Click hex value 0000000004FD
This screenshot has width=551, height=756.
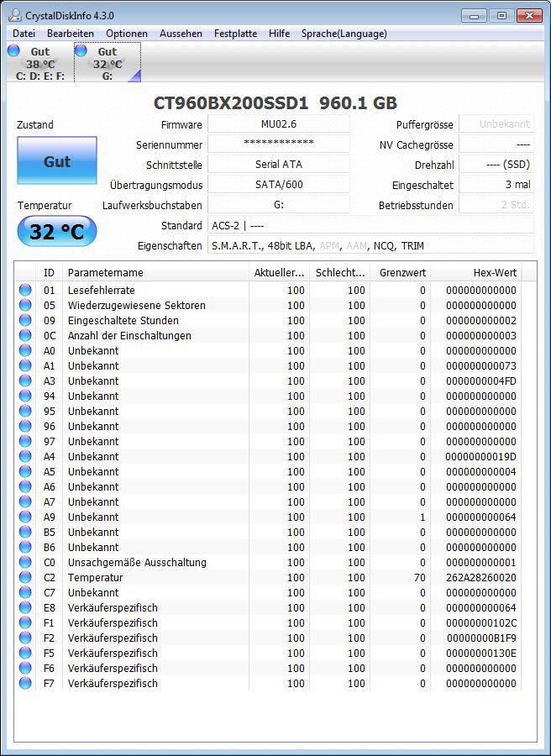480,381
